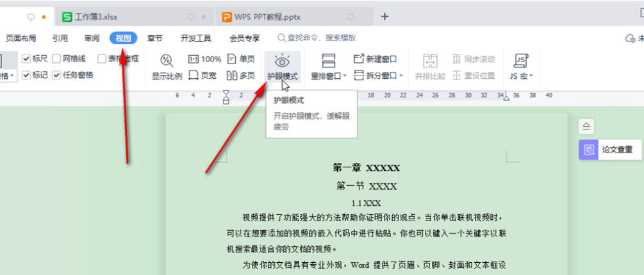
Task: Fit document to 页宽 page width
Action: [202, 76]
